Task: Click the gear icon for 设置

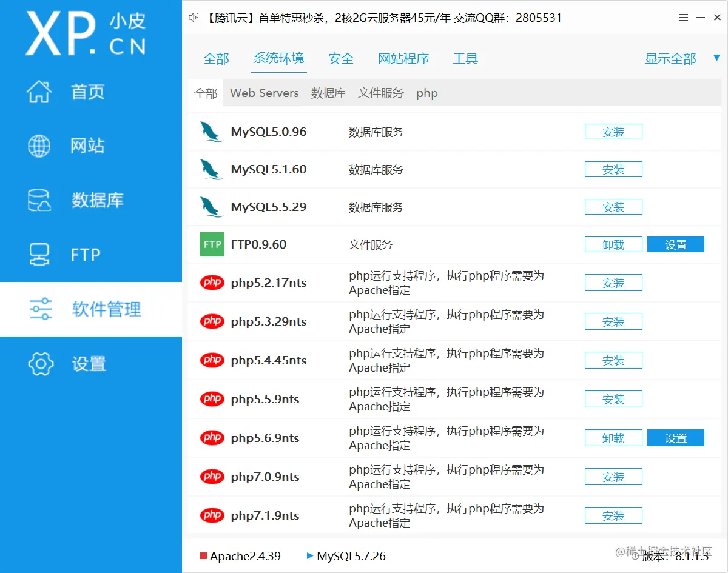Action: click(x=41, y=364)
